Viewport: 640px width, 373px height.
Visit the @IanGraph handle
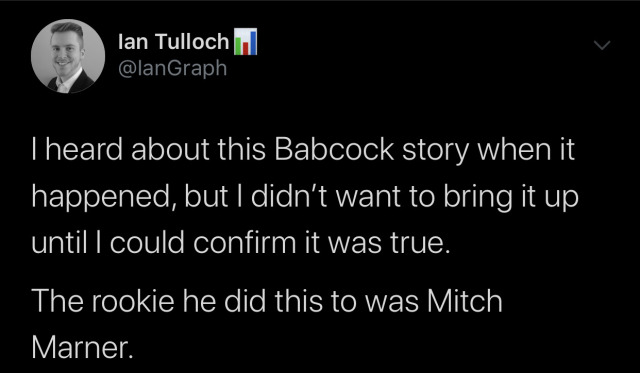(172, 68)
